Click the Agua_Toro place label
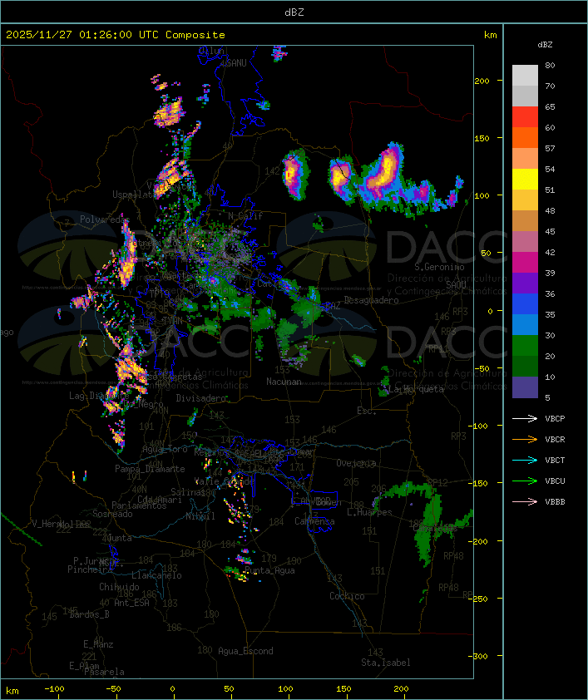This screenshot has width=588, height=700. click(165, 450)
